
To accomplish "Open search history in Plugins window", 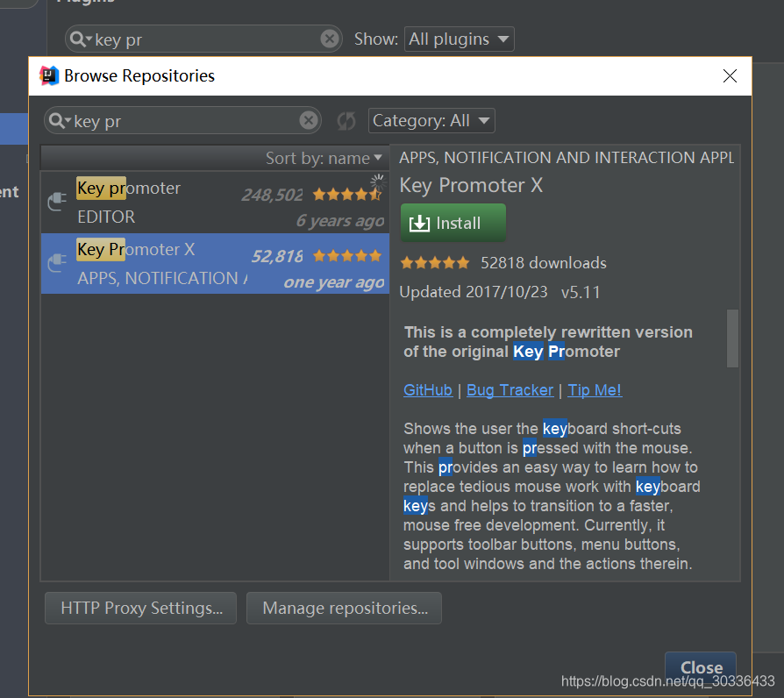I will (x=81, y=39).
